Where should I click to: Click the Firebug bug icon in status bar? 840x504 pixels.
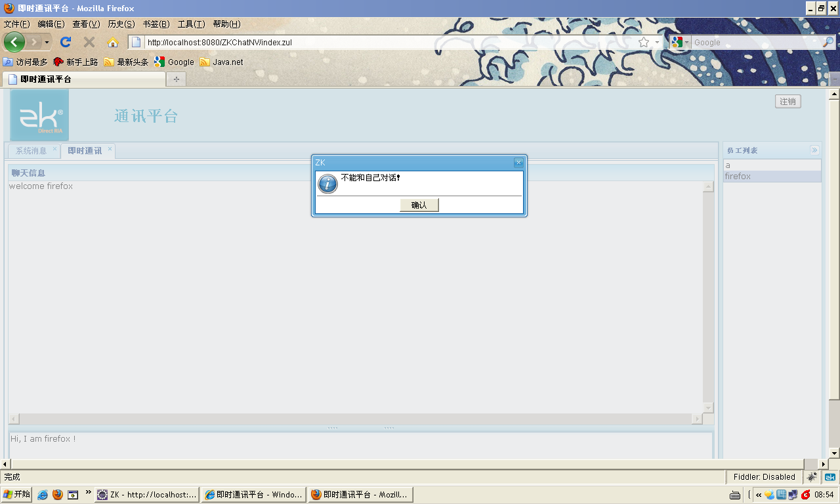pos(812,477)
